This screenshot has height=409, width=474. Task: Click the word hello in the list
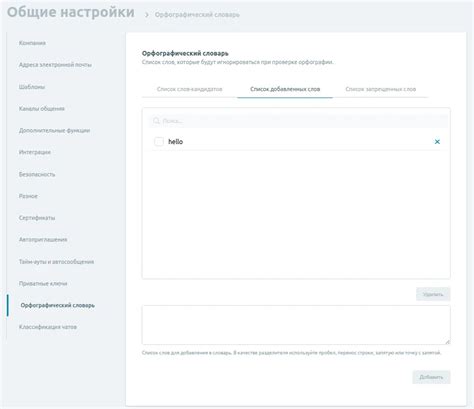[176, 142]
